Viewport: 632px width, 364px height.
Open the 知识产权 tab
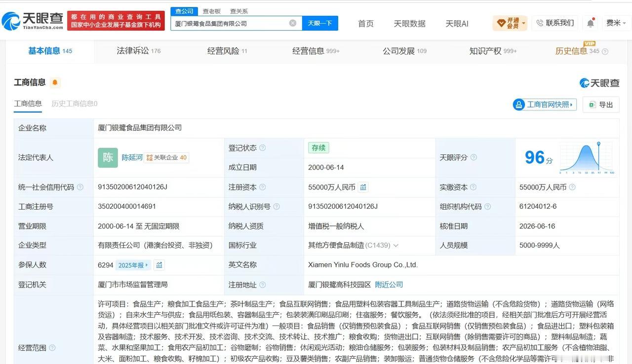493,51
